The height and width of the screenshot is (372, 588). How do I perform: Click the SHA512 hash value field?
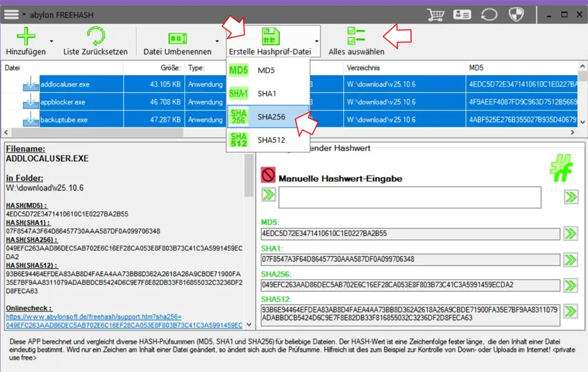pos(410,314)
